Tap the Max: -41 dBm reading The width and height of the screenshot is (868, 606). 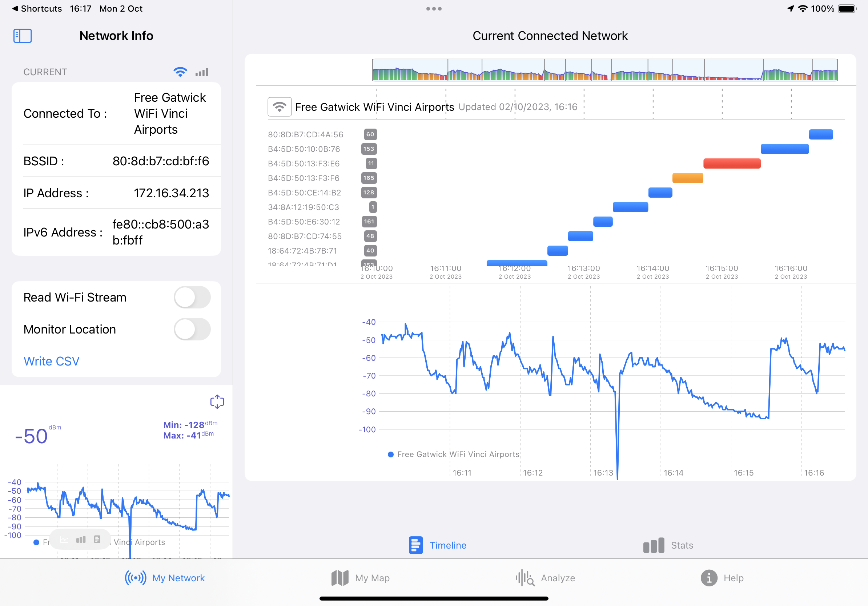click(188, 435)
